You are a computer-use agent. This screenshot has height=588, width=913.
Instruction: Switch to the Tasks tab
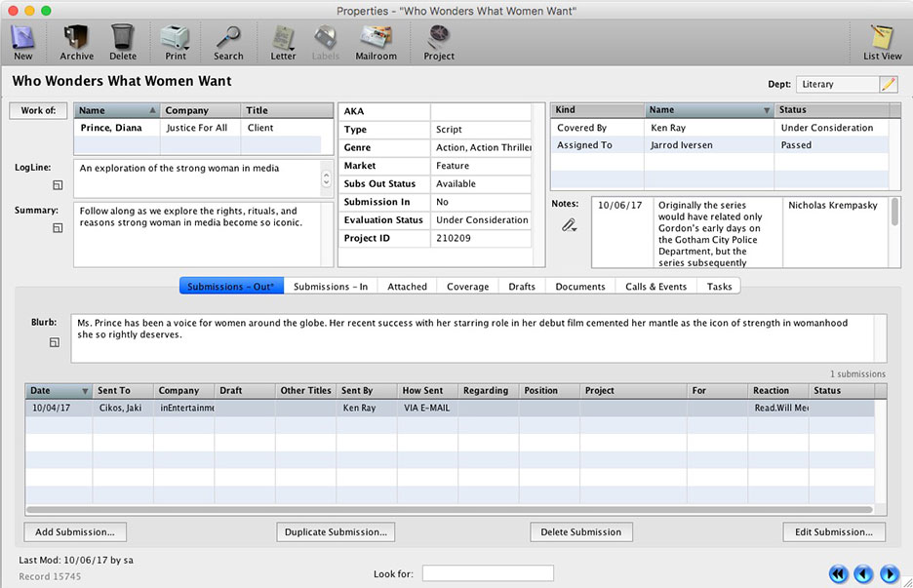tap(719, 286)
